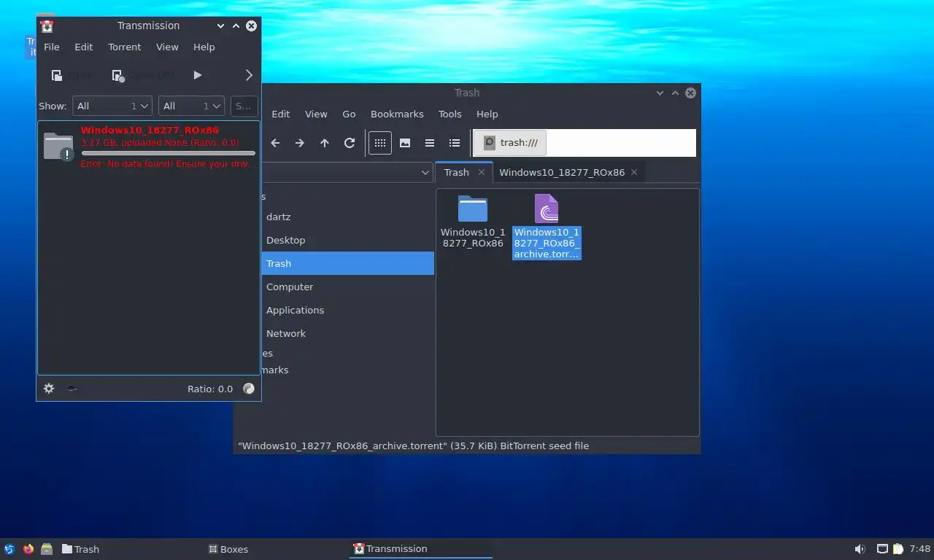Open Transmission's Edit menu
The width and height of the screenshot is (934, 560).
84,47
